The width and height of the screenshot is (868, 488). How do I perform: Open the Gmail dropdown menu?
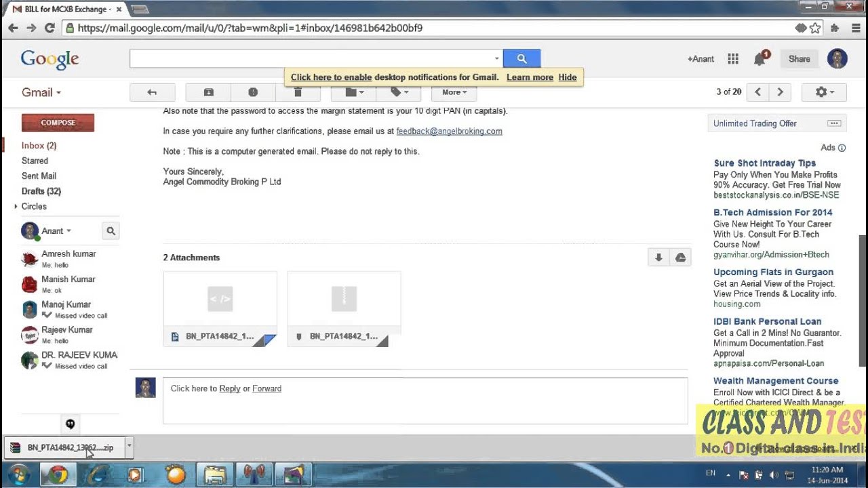tap(41, 93)
